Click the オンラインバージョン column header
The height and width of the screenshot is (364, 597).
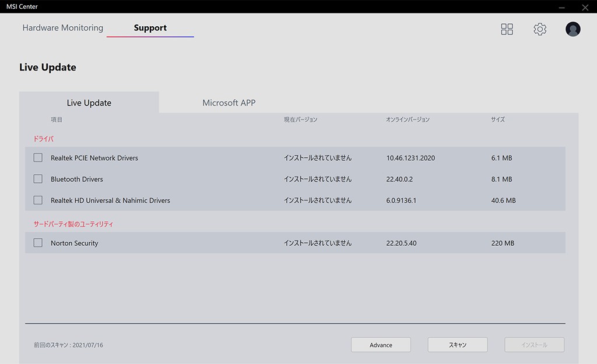tap(408, 120)
